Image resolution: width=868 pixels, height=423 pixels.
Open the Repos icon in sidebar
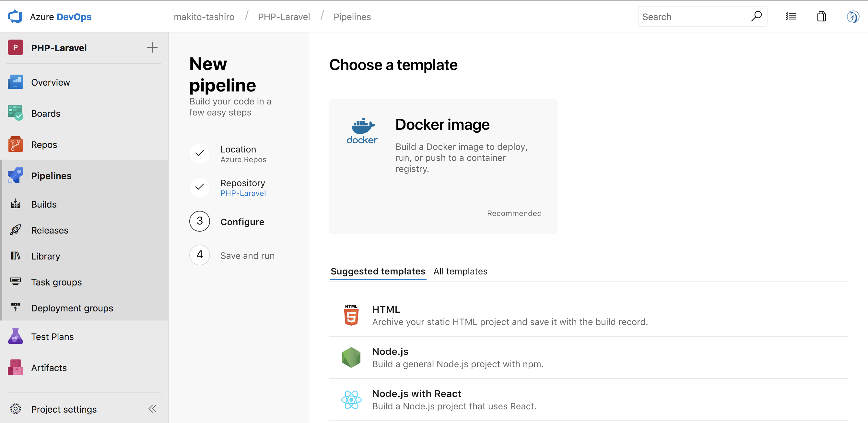(16, 144)
